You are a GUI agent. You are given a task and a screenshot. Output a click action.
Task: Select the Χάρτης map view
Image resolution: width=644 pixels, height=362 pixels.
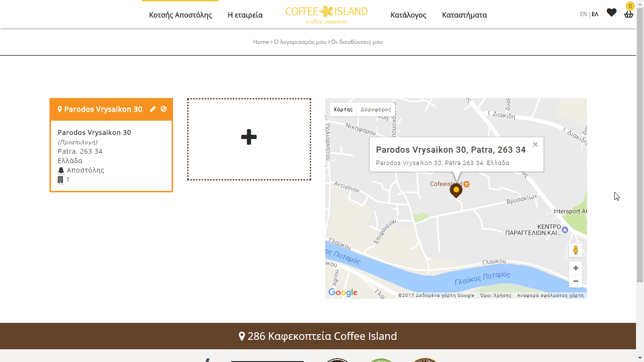pyautogui.click(x=343, y=109)
